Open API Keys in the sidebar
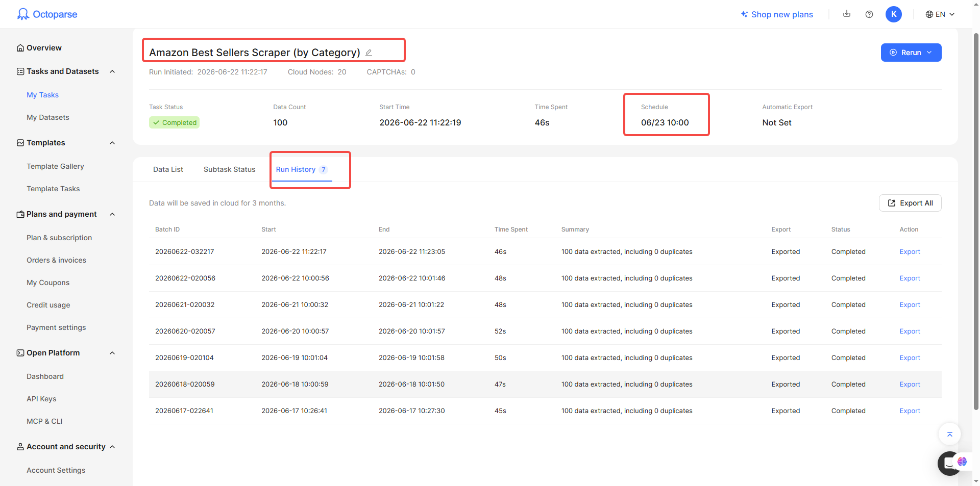 pos(41,399)
